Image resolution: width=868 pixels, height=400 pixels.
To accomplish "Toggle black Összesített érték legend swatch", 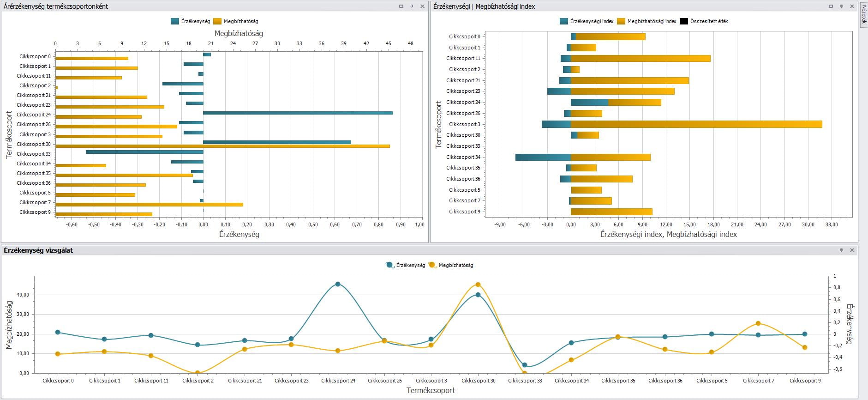I will (683, 21).
